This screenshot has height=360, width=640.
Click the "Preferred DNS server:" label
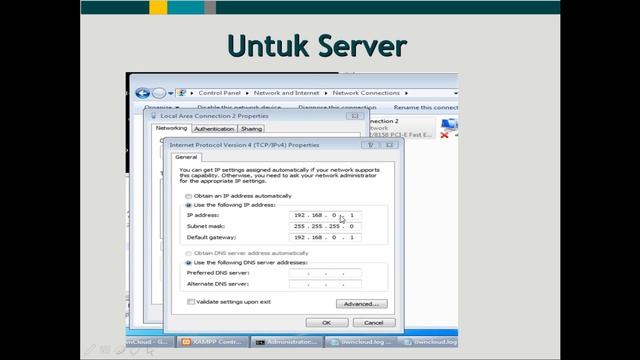pyautogui.click(x=218, y=273)
